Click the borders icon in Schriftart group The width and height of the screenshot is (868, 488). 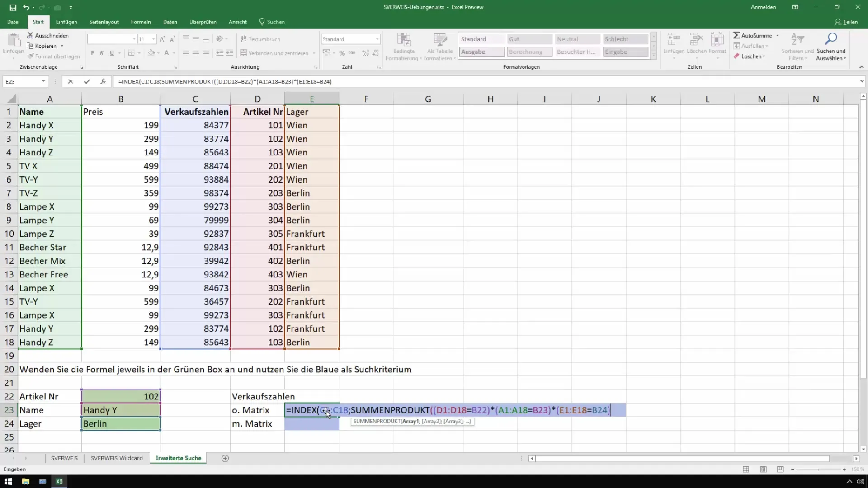pos(131,53)
